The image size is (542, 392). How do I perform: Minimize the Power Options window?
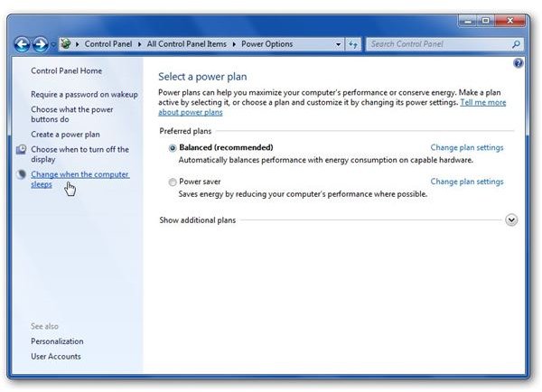click(x=468, y=21)
